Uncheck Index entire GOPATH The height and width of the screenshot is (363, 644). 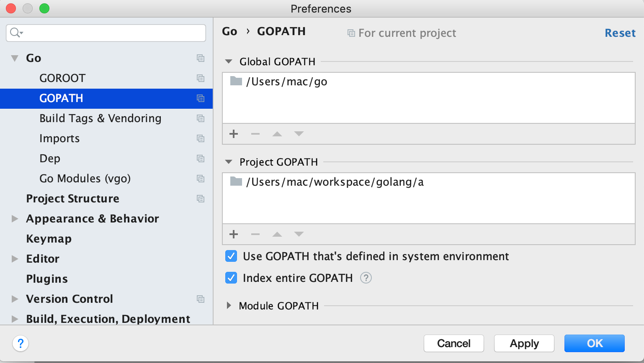coord(231,278)
